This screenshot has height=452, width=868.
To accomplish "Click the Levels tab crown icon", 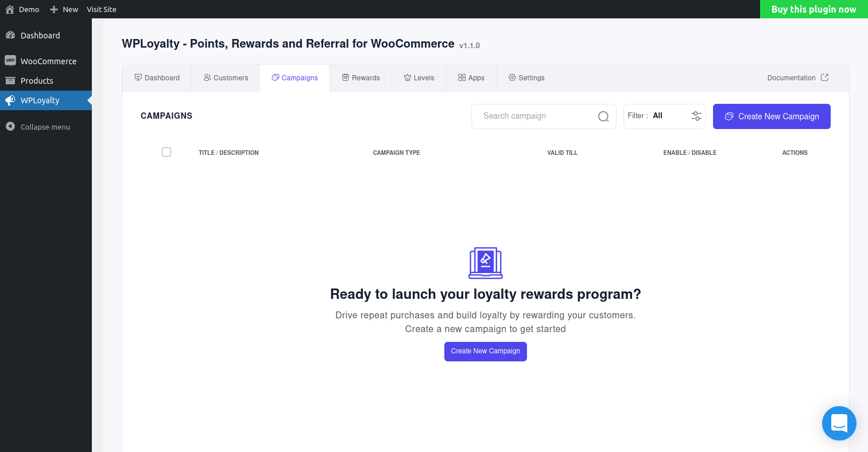I will 408,77.
